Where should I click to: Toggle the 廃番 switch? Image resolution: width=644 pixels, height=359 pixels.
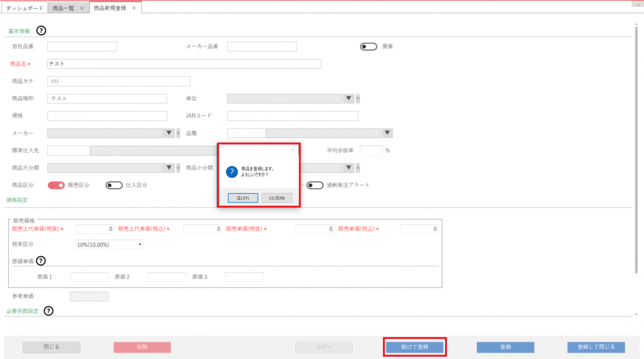(x=368, y=47)
